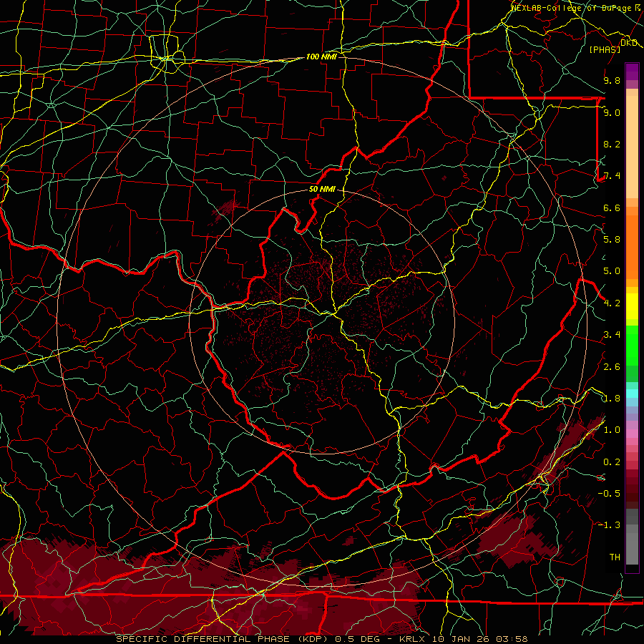The image size is (644, 644).
Task: Click the TH threshold label
Action: [x=615, y=557]
